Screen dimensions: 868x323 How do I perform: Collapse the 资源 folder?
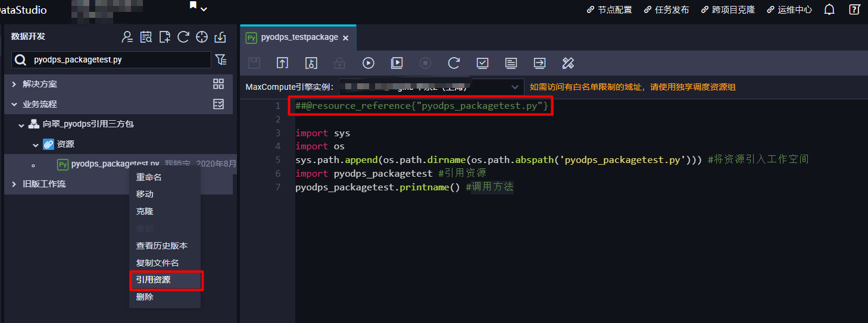click(35, 145)
